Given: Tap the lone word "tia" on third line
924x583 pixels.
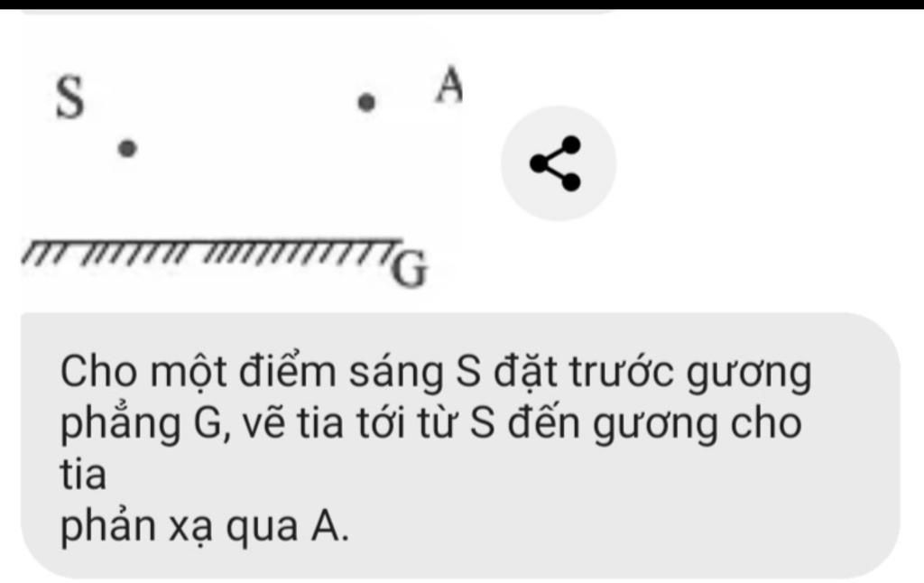Looking at the screenshot, I should [83, 475].
